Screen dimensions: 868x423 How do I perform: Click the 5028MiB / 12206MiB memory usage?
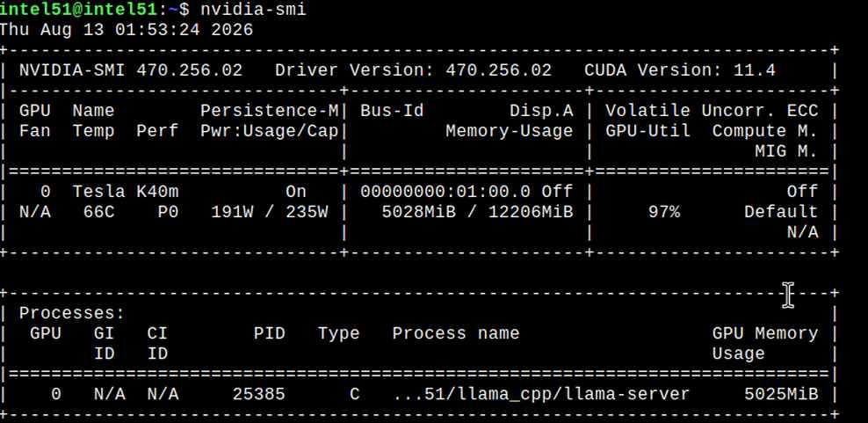click(x=477, y=212)
